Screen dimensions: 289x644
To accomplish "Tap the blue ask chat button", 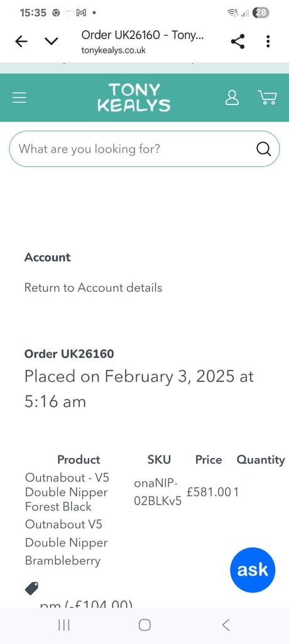I will pos(253,570).
